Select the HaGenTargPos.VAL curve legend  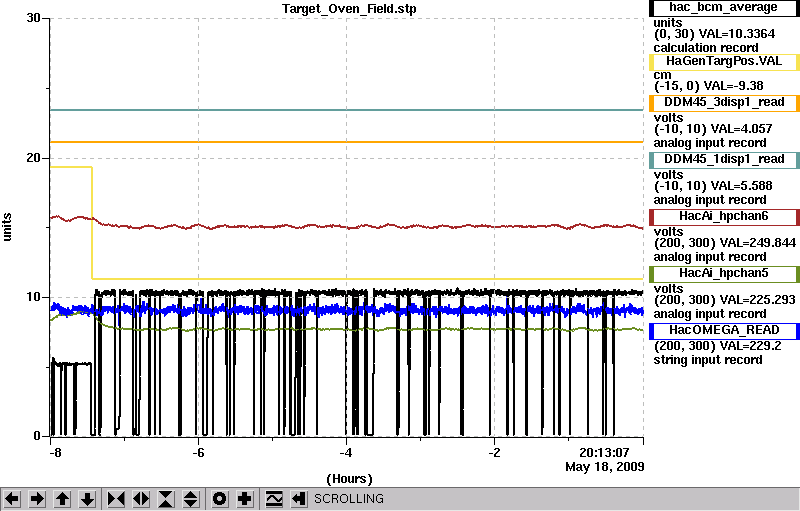(723, 62)
